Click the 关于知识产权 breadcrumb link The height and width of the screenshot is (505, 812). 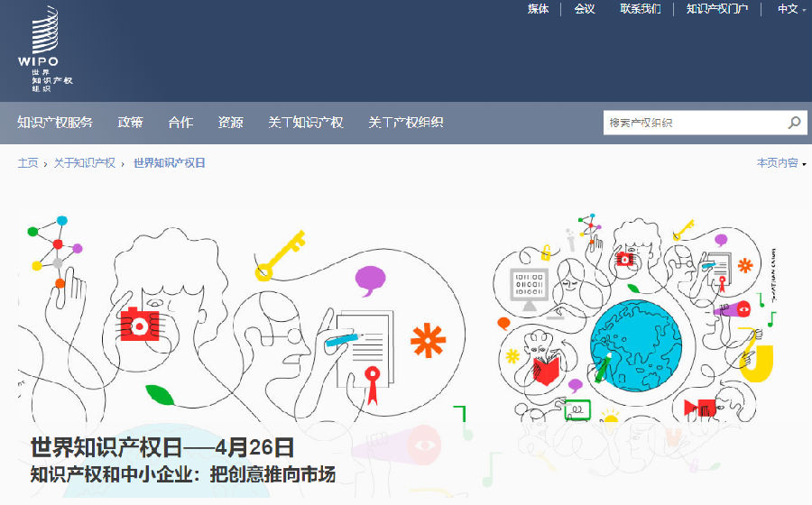(85, 163)
